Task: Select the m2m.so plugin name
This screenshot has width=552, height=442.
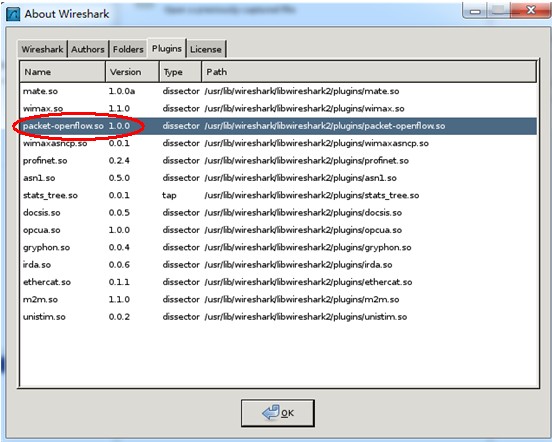Action: point(40,299)
